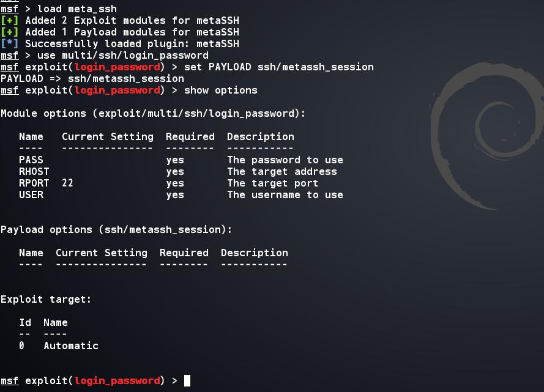Click the 'load meta_ssh' command text
The image size is (544, 392).
[x=77, y=9]
